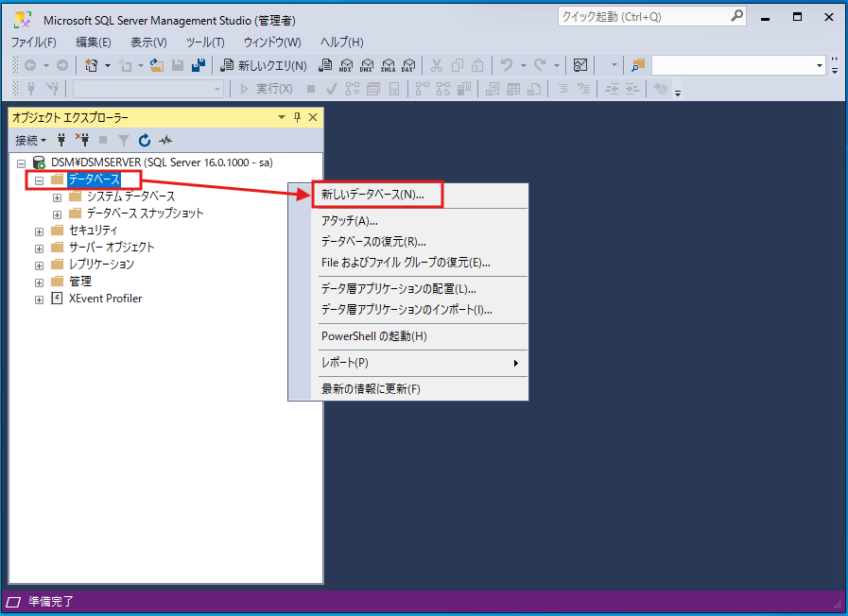The height and width of the screenshot is (616, 848).
Task: Click the Undo arrow icon
Action: [507, 65]
